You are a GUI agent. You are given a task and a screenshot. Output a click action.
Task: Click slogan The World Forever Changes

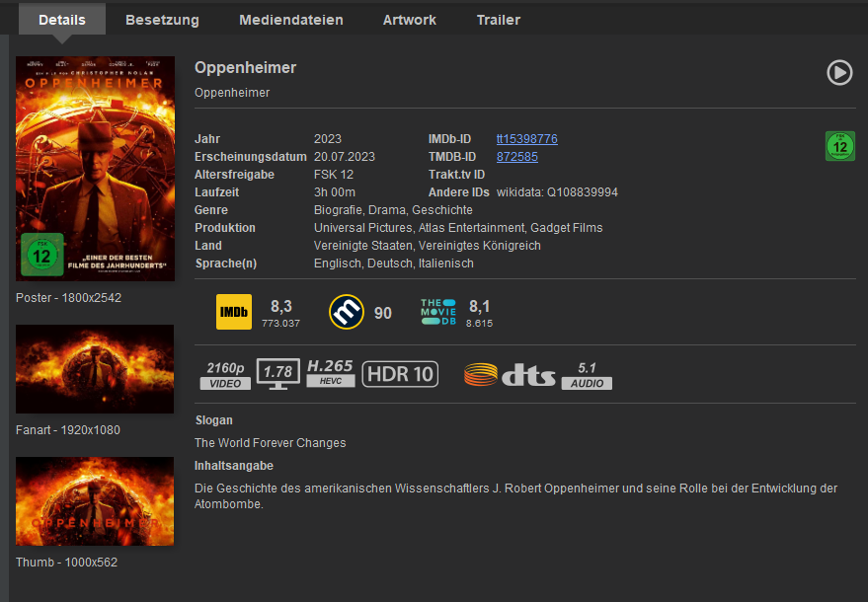(x=271, y=443)
